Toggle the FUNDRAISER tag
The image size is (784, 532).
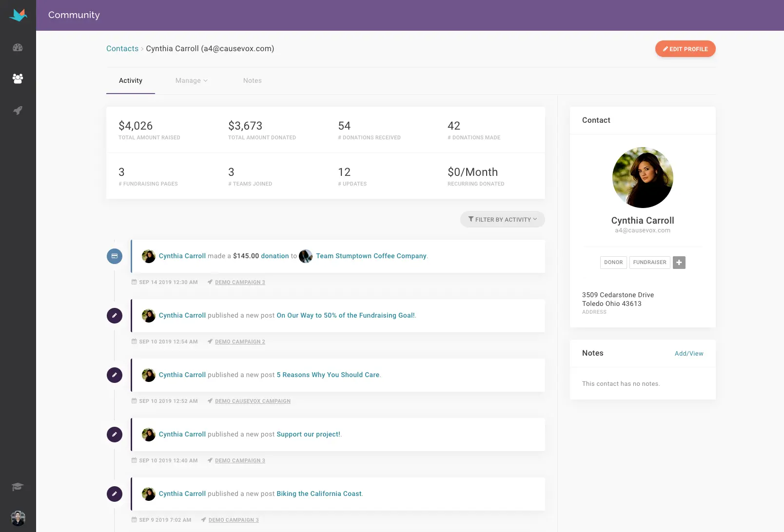[649, 262]
